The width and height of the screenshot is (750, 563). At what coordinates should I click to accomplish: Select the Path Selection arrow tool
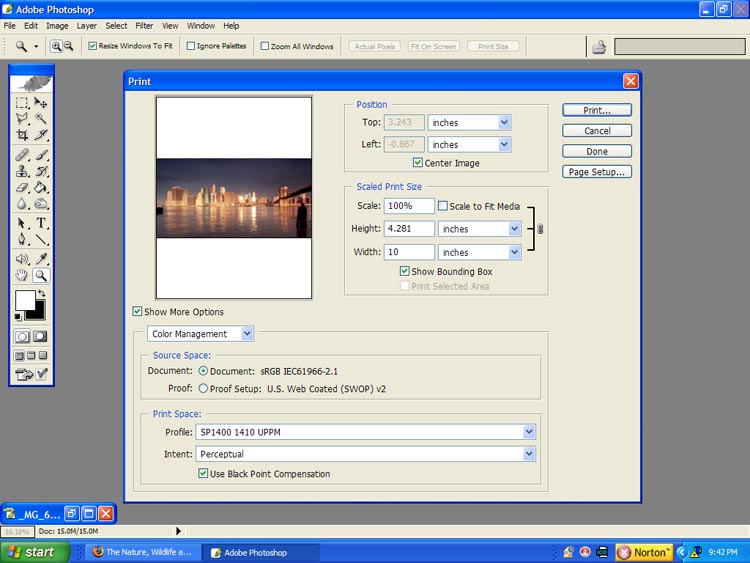pos(22,223)
